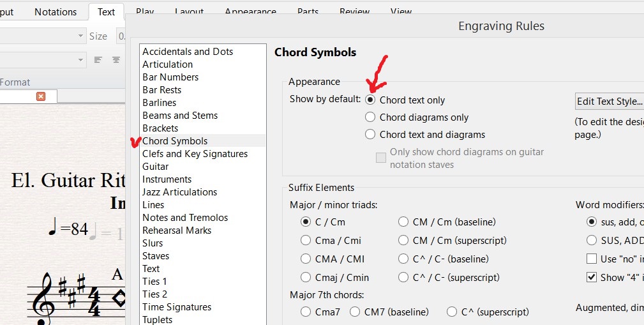Click the Edit Text Style button
644x325 pixels.
tap(610, 102)
